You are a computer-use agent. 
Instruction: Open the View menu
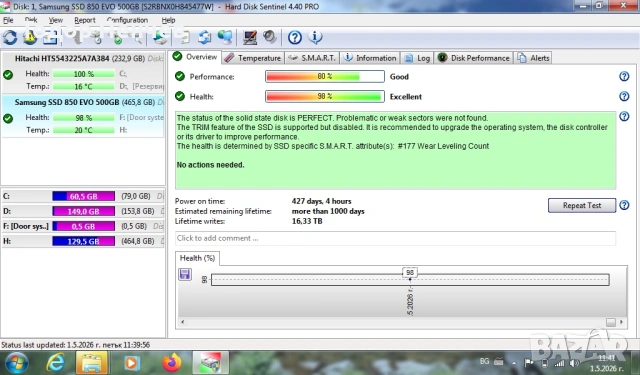[56, 20]
